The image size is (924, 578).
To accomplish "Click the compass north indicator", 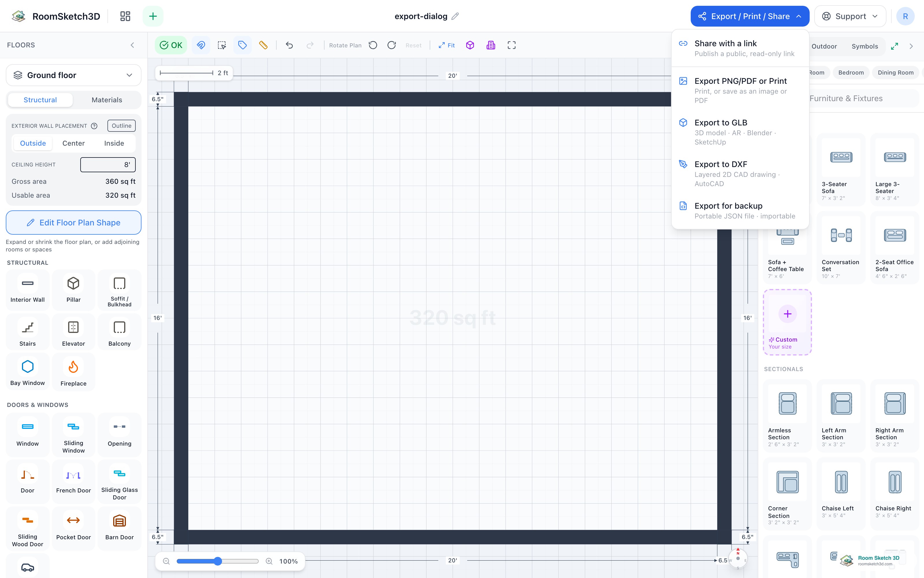I will tap(738, 558).
